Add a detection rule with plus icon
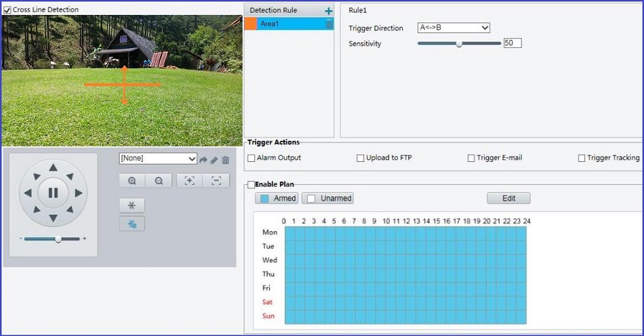 pyautogui.click(x=329, y=11)
